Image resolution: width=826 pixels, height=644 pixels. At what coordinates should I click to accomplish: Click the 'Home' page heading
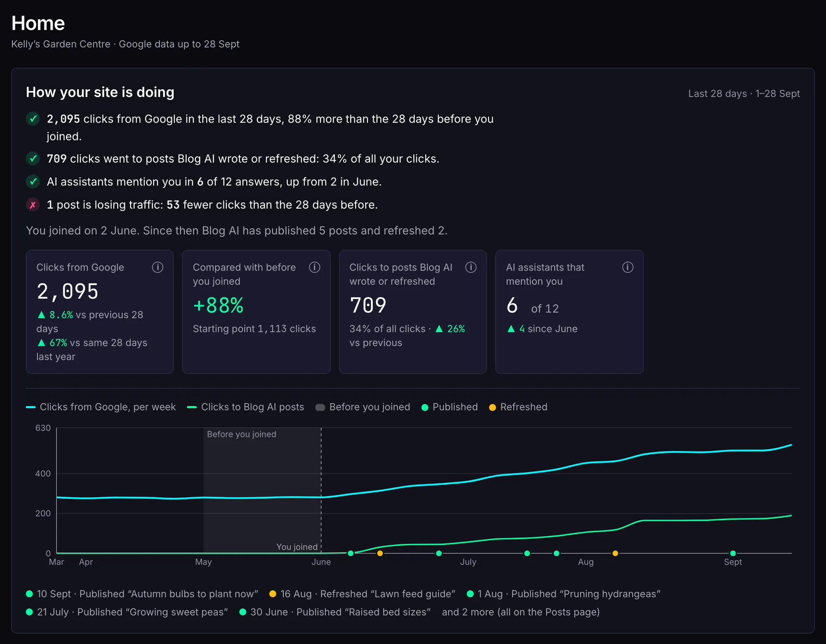tap(38, 23)
